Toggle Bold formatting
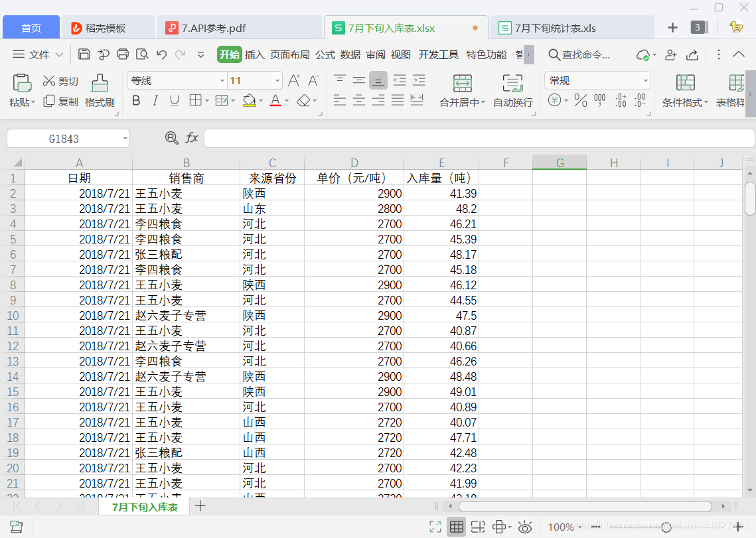The height and width of the screenshot is (538, 756). 137,100
